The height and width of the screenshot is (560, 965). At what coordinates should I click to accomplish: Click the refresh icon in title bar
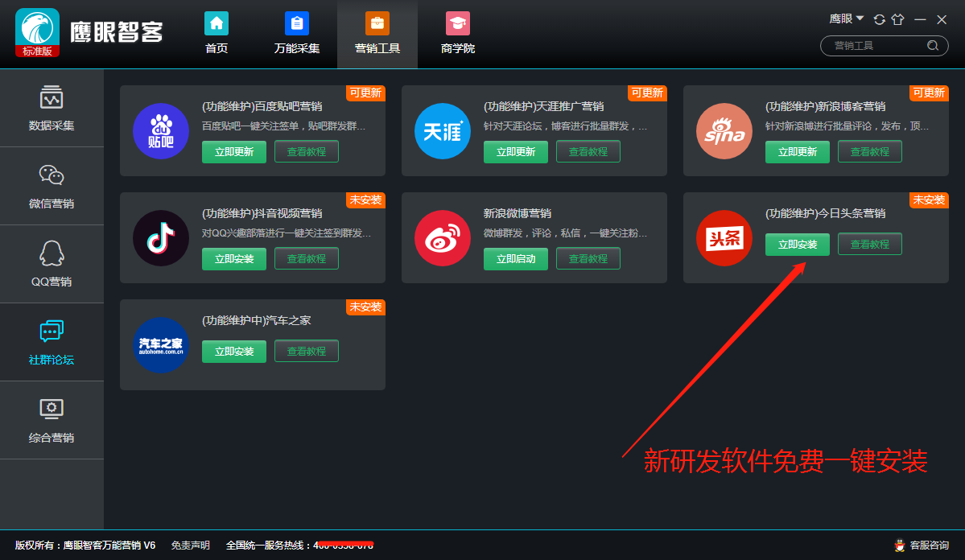click(x=879, y=19)
